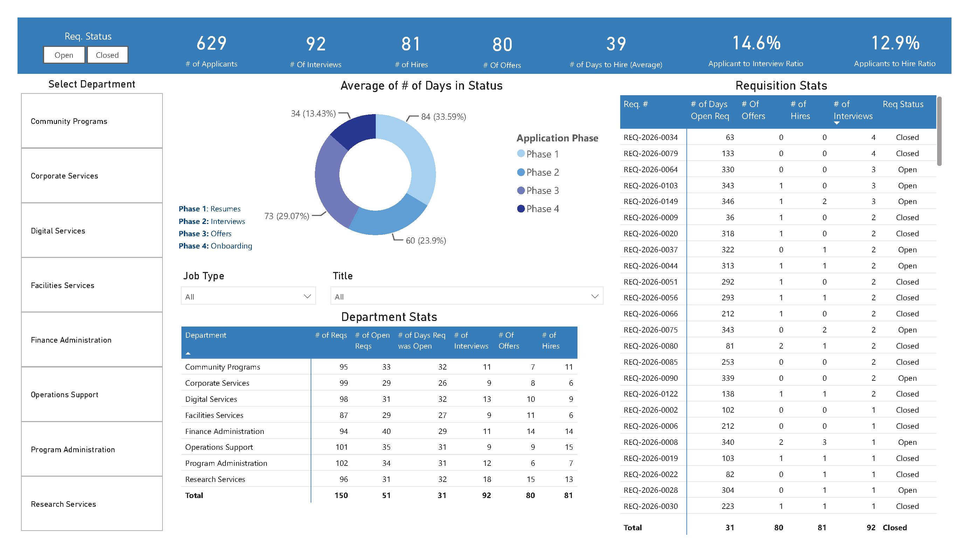Click Phase 4 legend color marker
The width and height of the screenshot is (969, 560).
(x=521, y=209)
